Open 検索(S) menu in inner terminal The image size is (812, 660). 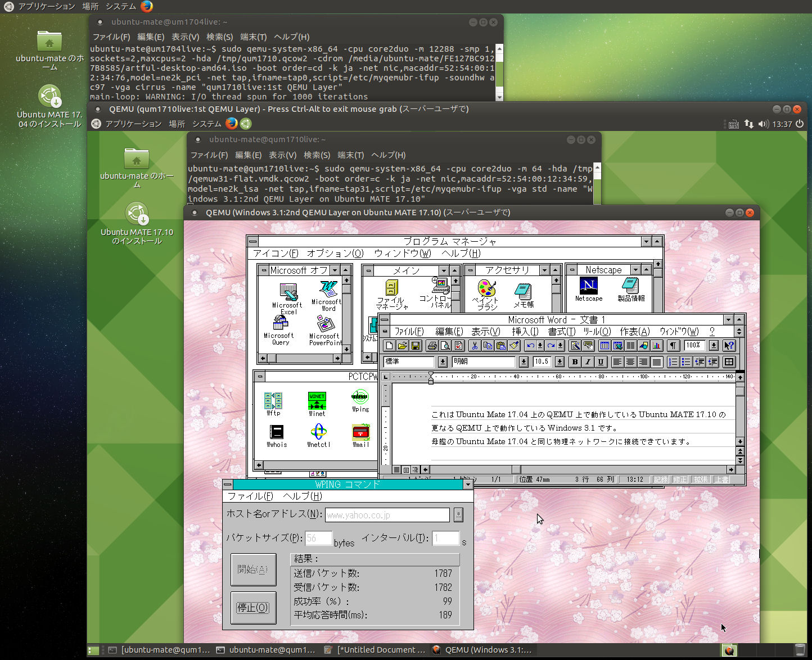[317, 155]
